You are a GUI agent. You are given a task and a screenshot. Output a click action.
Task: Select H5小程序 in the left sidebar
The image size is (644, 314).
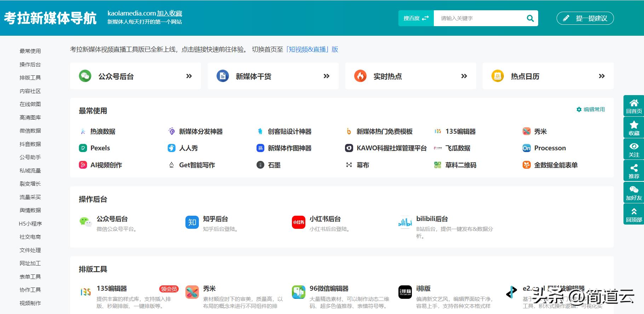pos(30,223)
